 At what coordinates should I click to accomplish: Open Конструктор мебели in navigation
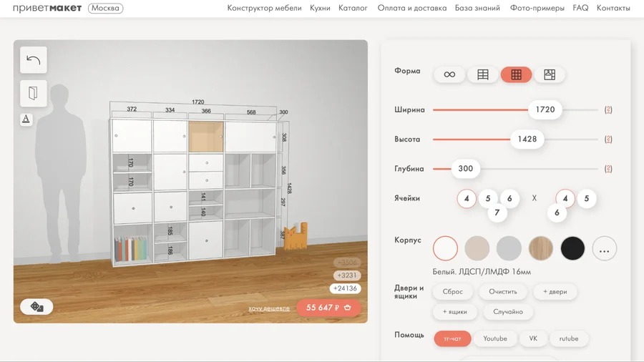pos(264,8)
